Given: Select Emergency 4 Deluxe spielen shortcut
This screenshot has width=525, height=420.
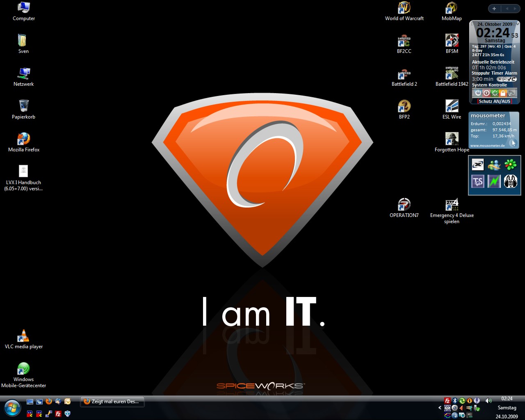Looking at the screenshot, I should (452, 211).
